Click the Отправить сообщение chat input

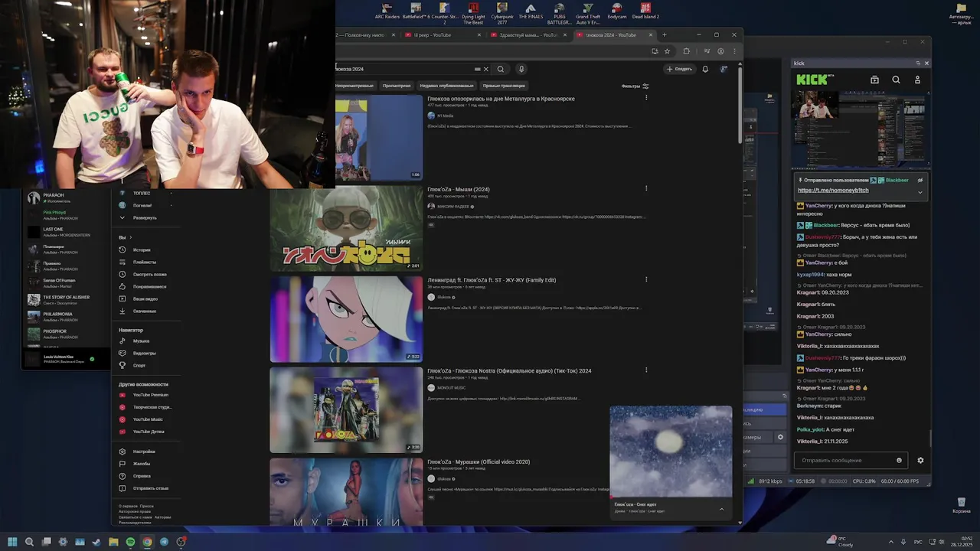pyautogui.click(x=850, y=460)
